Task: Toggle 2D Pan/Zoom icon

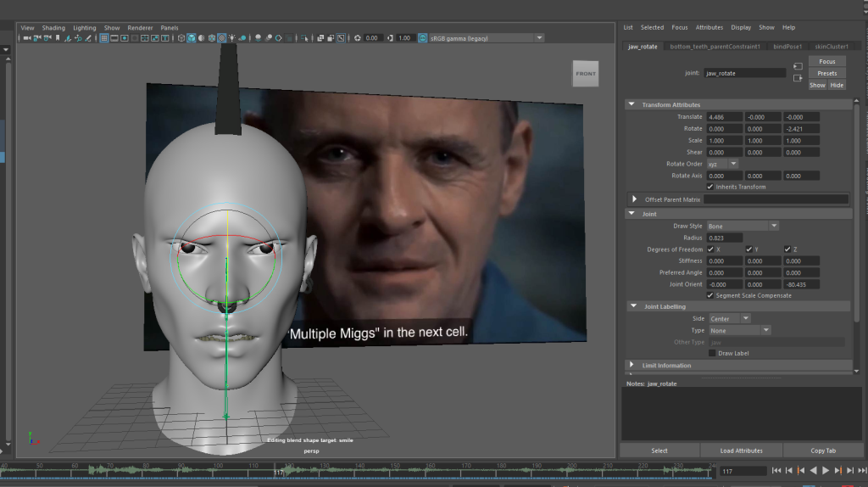Action: (x=78, y=38)
